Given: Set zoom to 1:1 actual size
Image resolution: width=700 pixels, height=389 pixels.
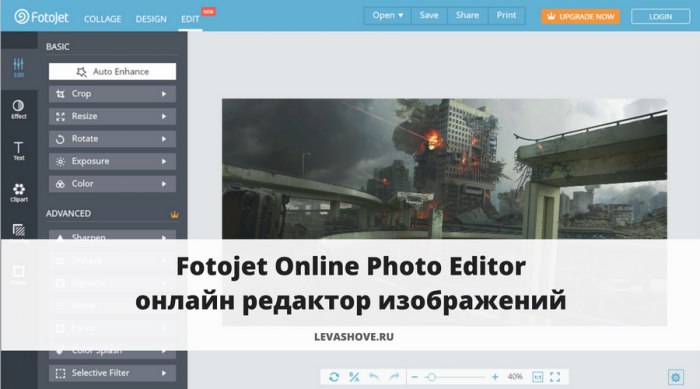Looking at the screenshot, I should 538,377.
